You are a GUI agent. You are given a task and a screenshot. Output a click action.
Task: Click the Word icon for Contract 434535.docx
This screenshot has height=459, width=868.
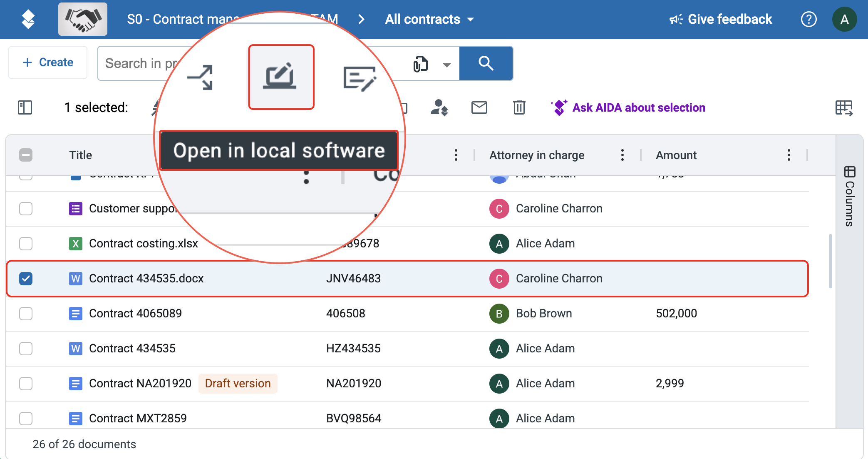[x=75, y=278]
